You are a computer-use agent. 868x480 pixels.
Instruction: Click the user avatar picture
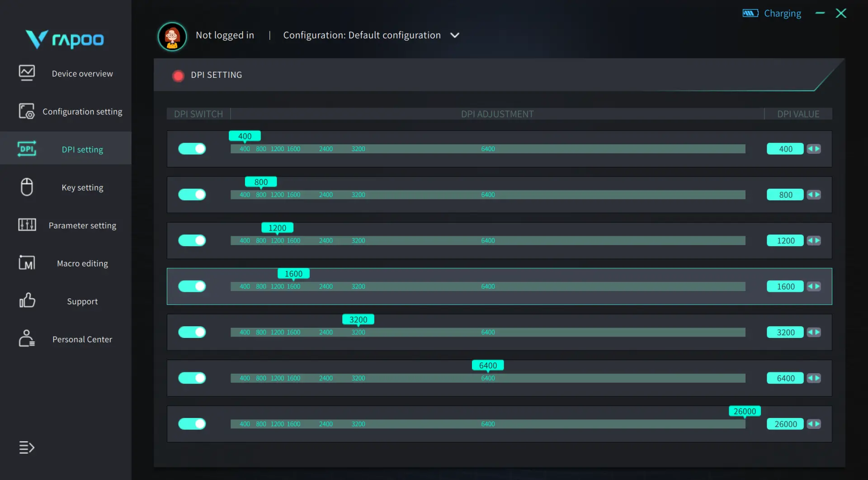pyautogui.click(x=172, y=36)
